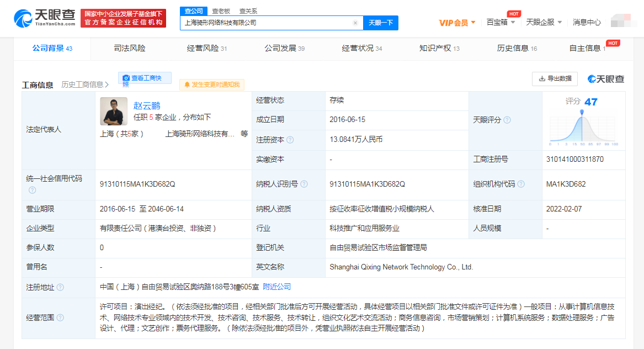
Task: Expand the VIP会员 dropdown
Action: [x=457, y=23]
